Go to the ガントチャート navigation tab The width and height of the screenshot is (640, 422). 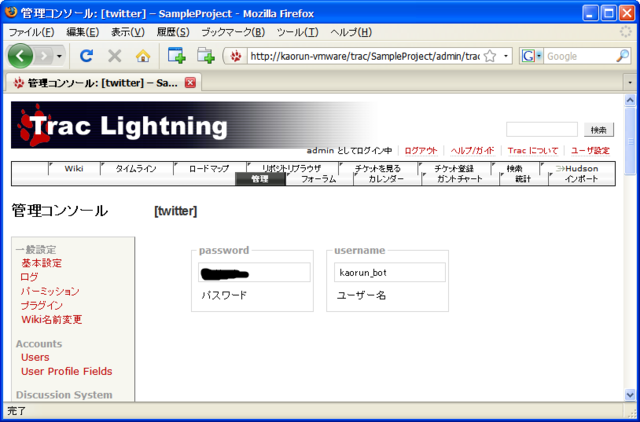pyautogui.click(x=460, y=179)
